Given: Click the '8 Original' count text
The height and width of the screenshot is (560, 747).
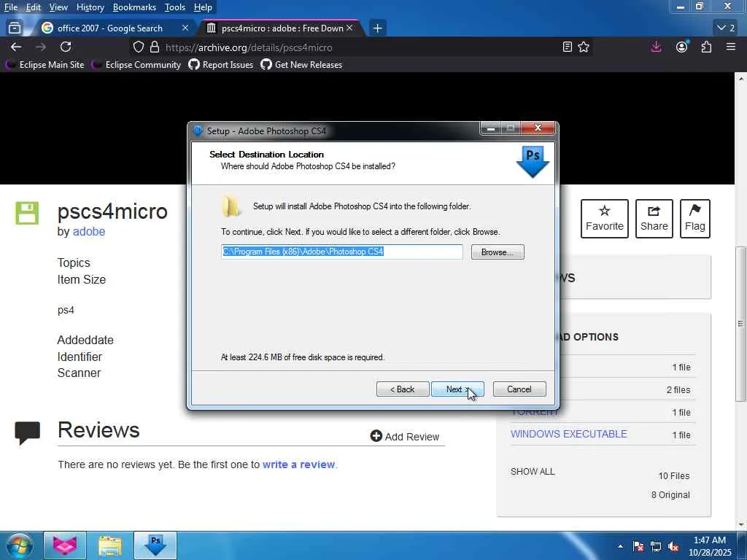Looking at the screenshot, I should click(670, 495).
